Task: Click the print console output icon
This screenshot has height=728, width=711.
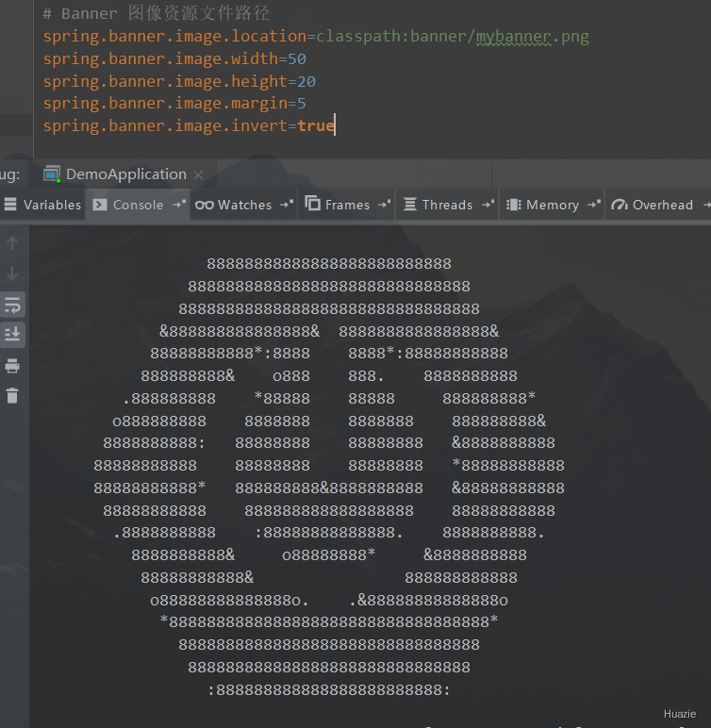Action: [12, 366]
